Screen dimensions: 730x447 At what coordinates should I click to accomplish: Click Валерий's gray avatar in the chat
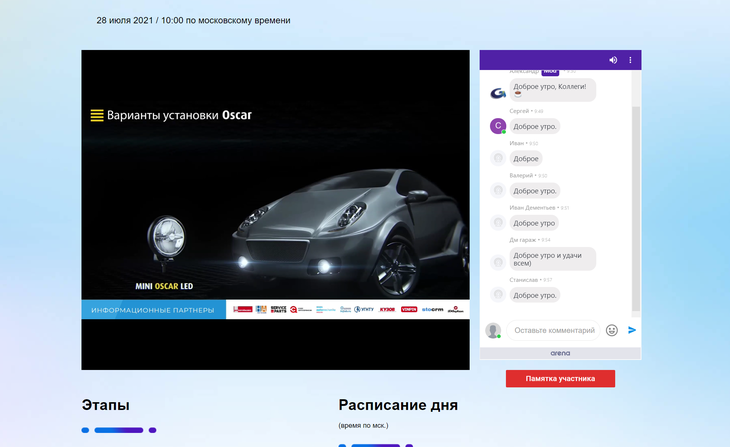(x=498, y=190)
